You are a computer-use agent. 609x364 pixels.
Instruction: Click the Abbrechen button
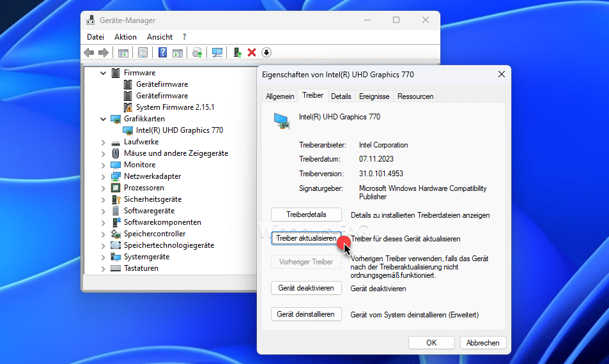point(482,343)
